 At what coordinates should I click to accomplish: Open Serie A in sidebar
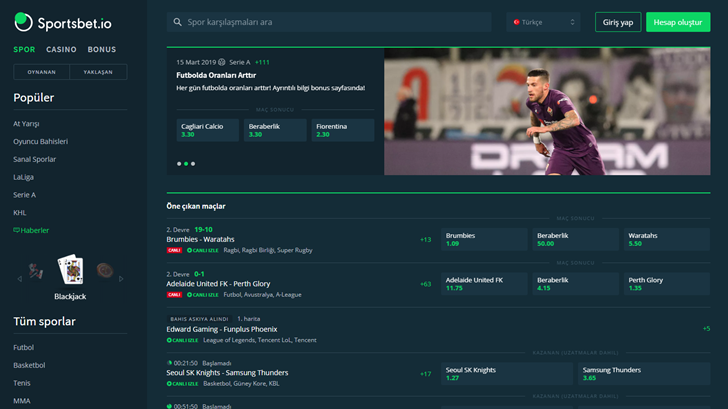pos(24,195)
